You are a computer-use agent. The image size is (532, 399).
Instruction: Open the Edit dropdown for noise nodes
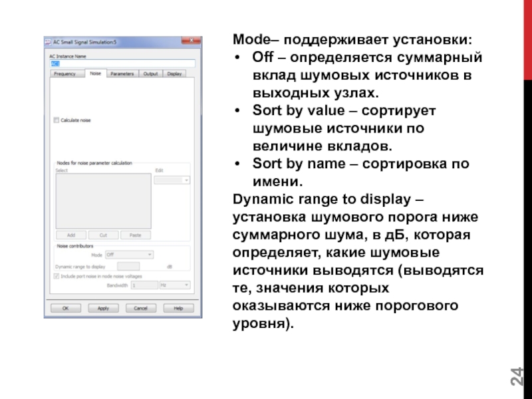(172, 180)
